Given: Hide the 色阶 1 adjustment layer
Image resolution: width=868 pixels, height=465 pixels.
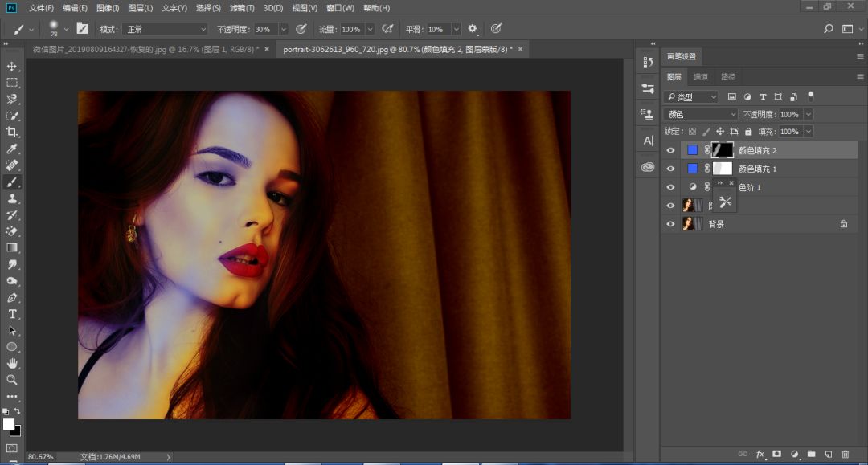Looking at the screenshot, I should pyautogui.click(x=670, y=187).
